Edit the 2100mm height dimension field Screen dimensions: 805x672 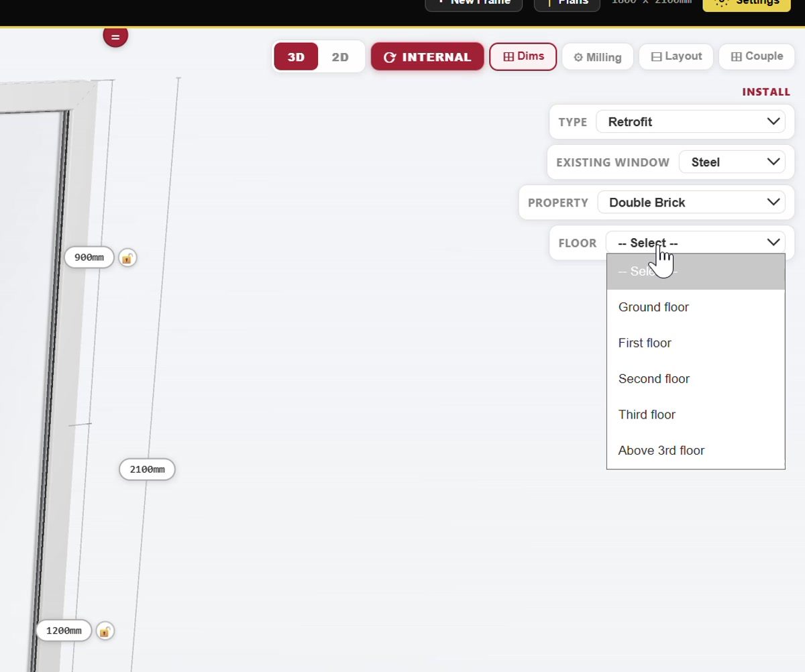pyautogui.click(x=147, y=469)
